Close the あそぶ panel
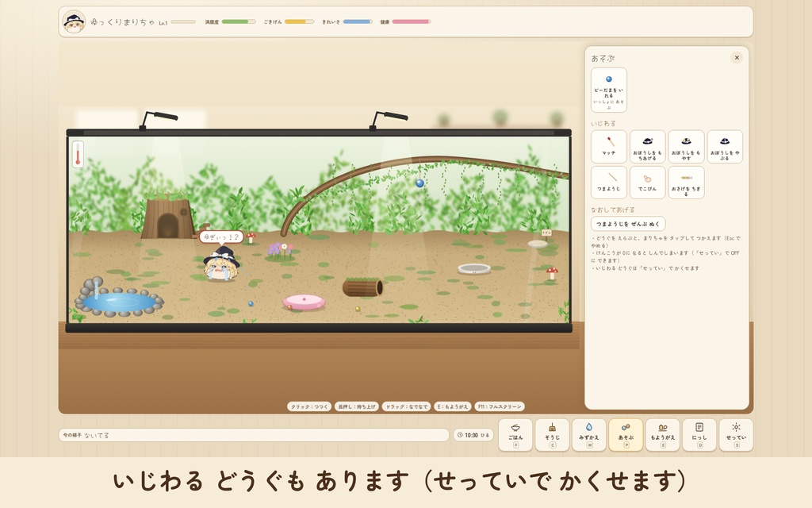Viewport: 812px width, 508px height. [x=737, y=57]
